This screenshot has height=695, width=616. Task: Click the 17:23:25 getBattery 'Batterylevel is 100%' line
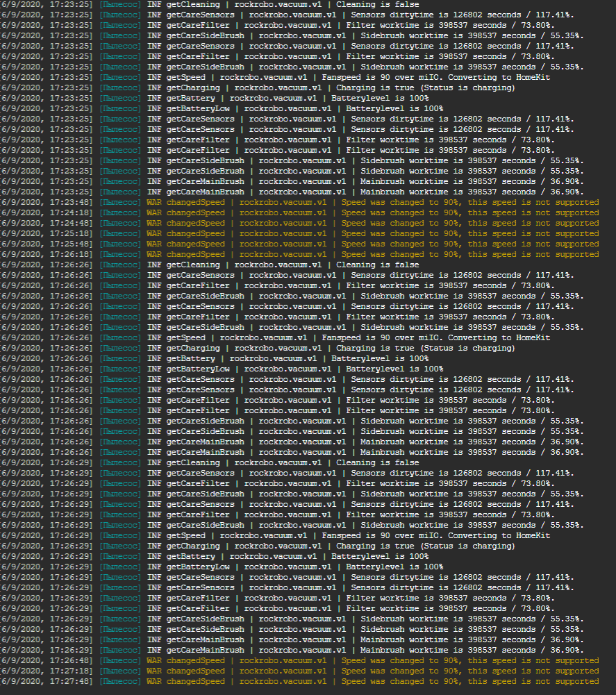pyautogui.click(x=214, y=98)
